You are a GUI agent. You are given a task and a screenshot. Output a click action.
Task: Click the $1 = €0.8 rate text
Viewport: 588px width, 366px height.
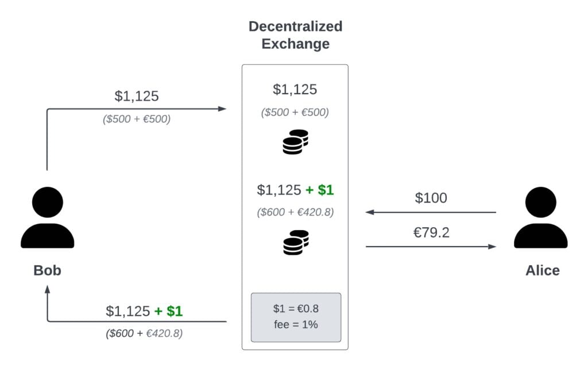(296, 309)
